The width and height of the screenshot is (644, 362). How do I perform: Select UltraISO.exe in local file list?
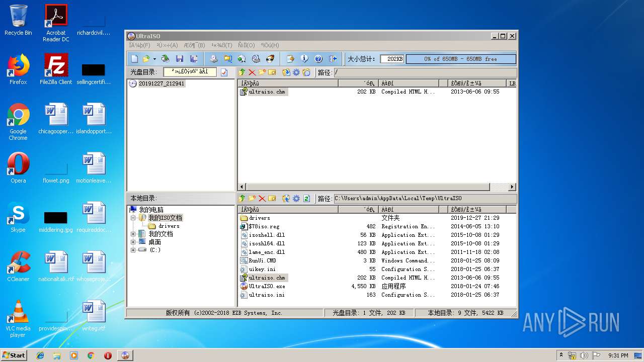[x=267, y=287]
